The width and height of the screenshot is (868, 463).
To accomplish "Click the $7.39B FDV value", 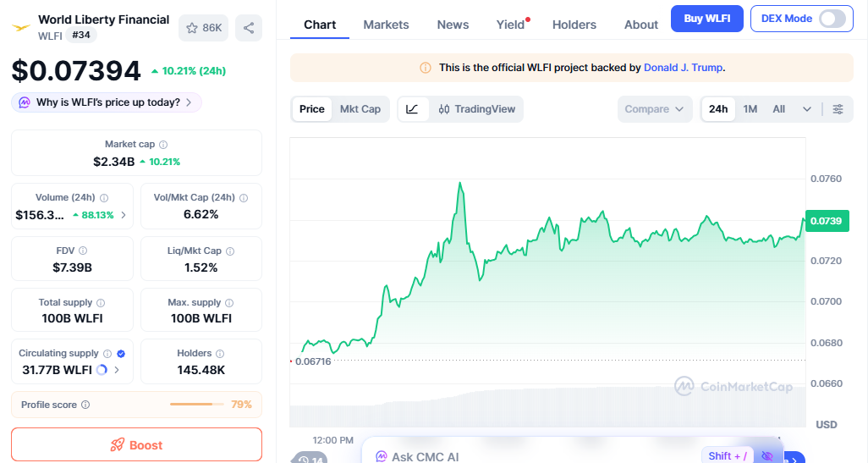I will [x=73, y=268].
